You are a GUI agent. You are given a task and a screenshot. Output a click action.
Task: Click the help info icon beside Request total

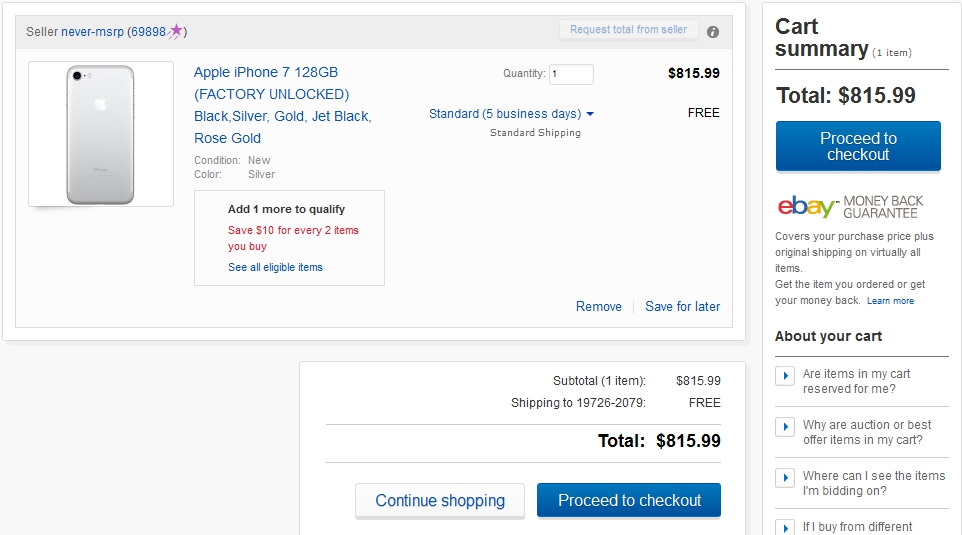pos(713,31)
